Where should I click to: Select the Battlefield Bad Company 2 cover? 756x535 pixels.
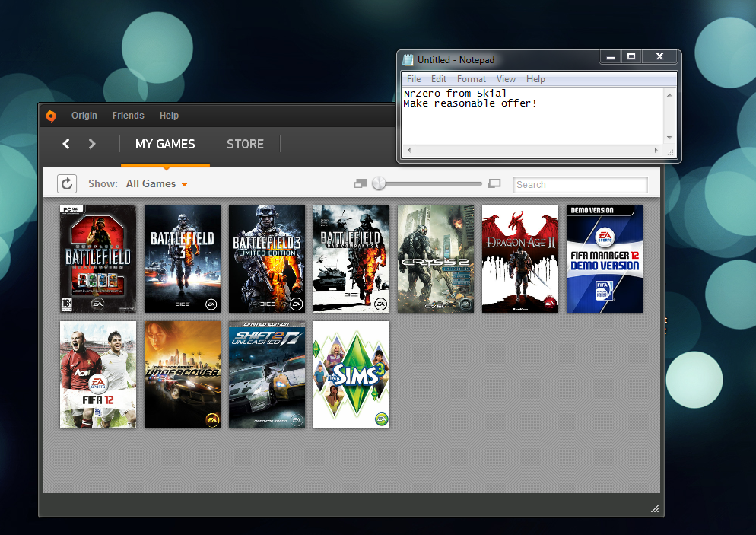tap(351, 259)
